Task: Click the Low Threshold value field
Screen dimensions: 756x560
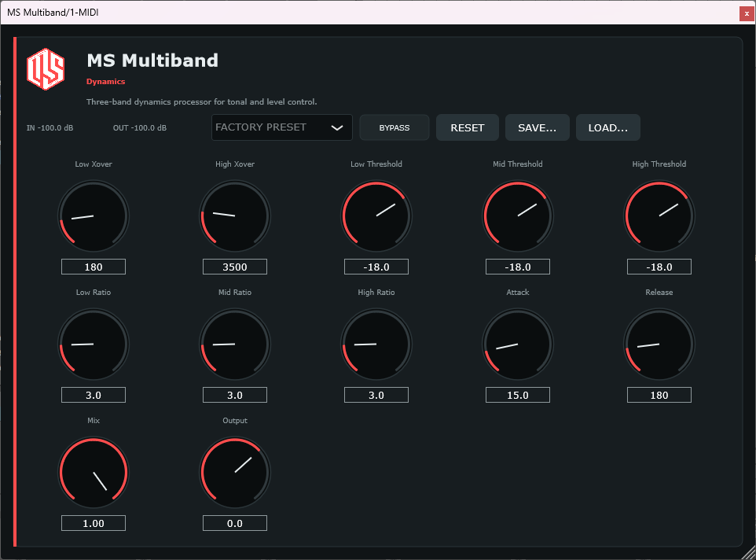Action: coord(376,267)
